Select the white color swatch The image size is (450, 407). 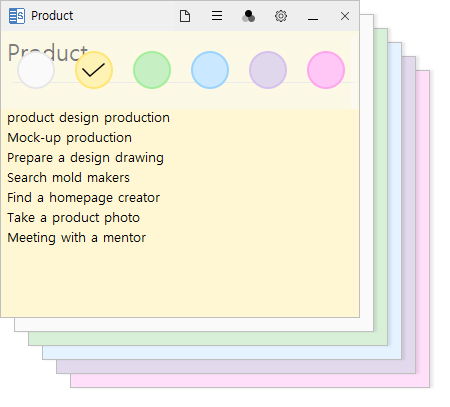(36, 70)
